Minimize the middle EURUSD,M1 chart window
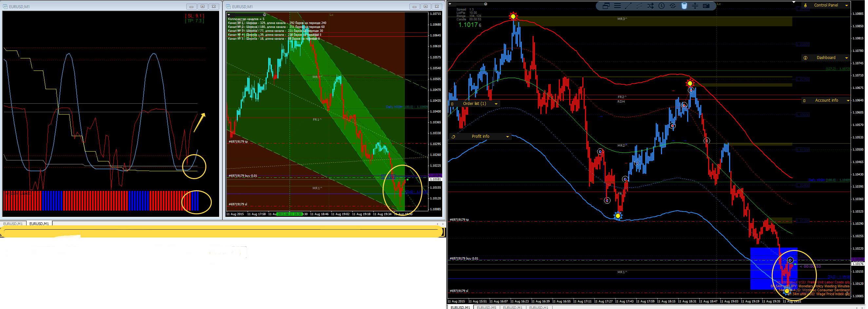The height and width of the screenshot is (309, 868). [x=414, y=7]
